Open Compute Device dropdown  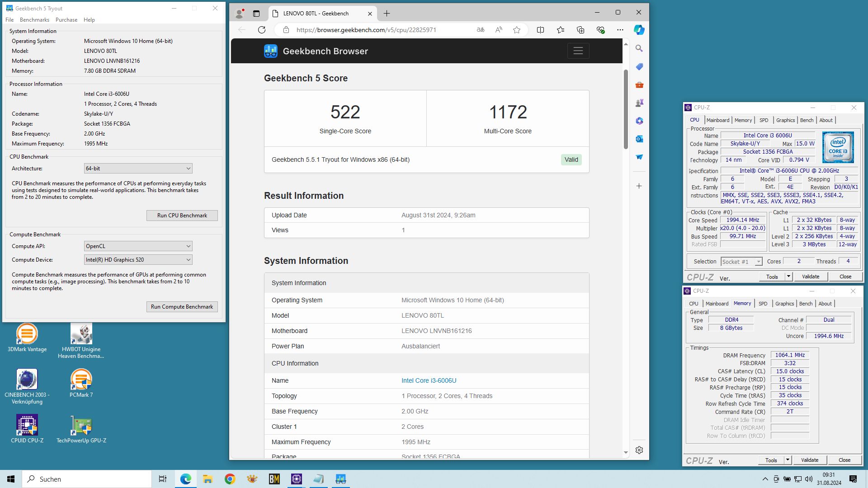pos(138,260)
